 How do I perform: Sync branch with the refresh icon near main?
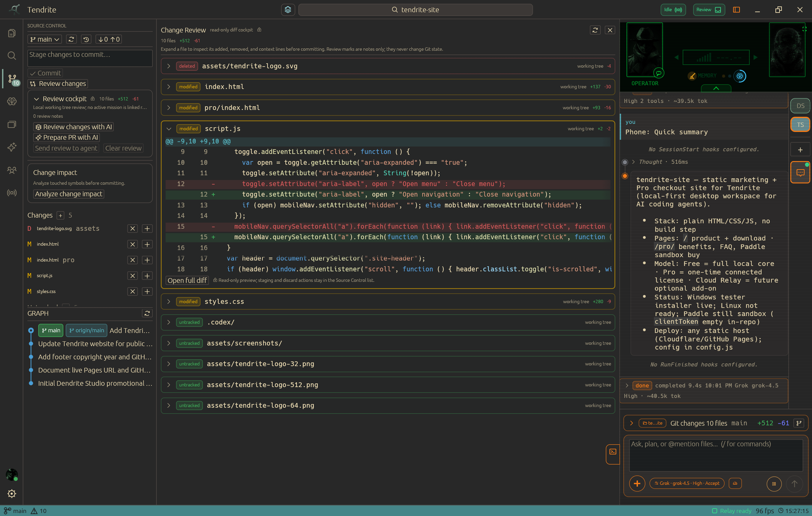(71, 40)
